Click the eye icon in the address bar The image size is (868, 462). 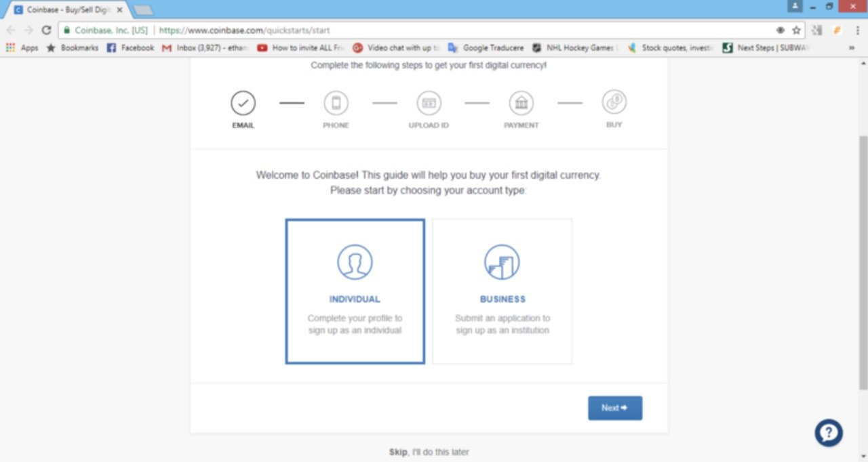coord(781,30)
